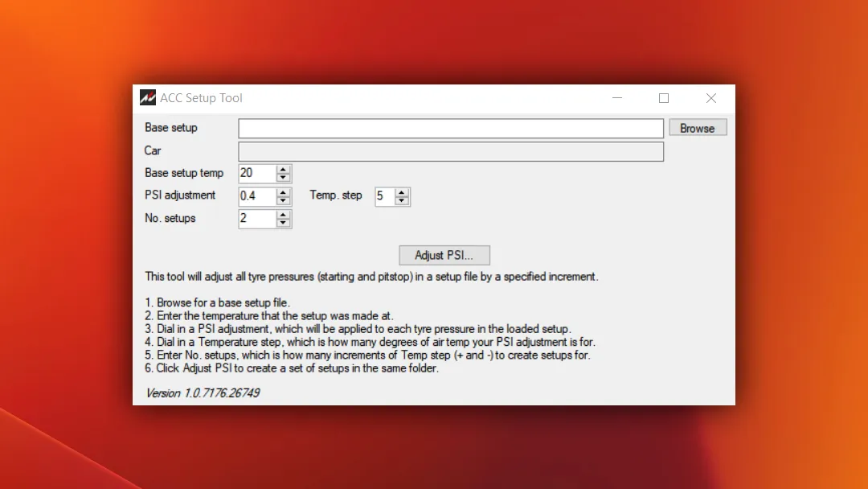Close the ACC Setup Tool window
This screenshot has height=489, width=868.
pyautogui.click(x=711, y=98)
